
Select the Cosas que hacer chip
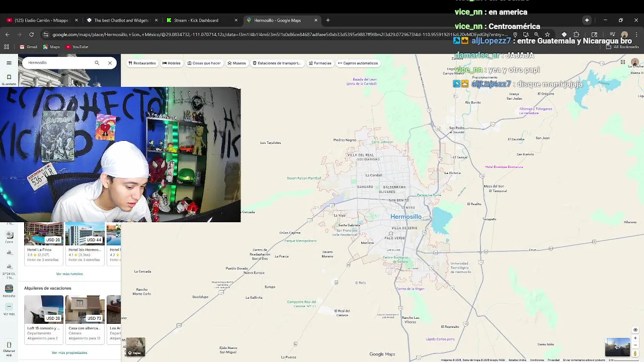tap(204, 63)
